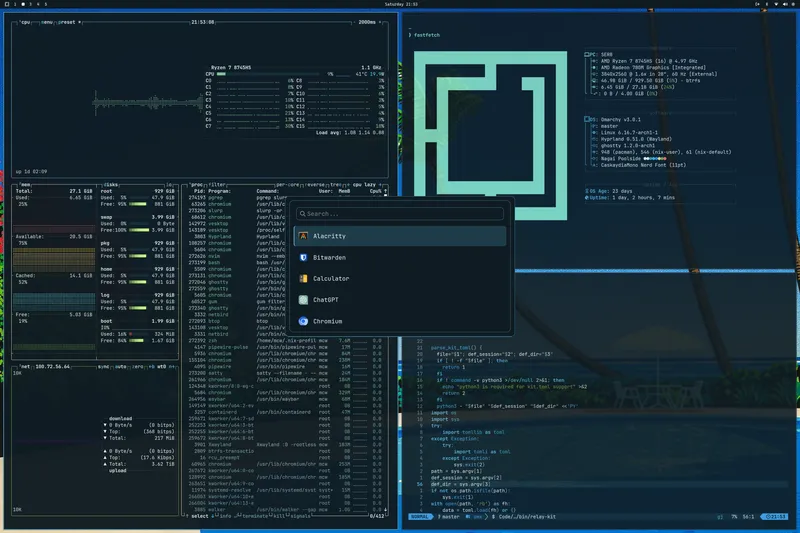Click the magnifier icon in the launcher search

303,214
